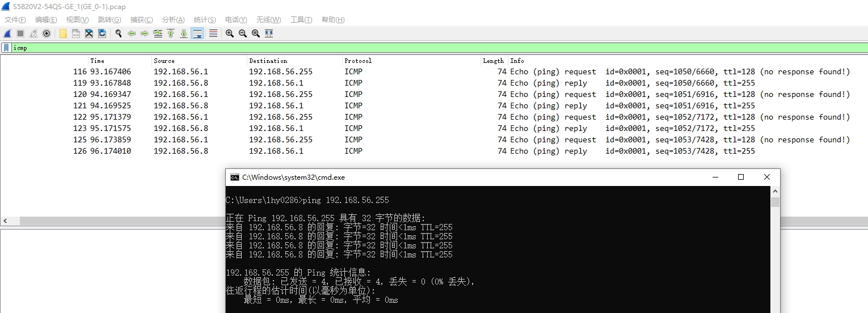This screenshot has height=313, width=868.
Task: Sort packets by the Source column
Action: point(199,61)
